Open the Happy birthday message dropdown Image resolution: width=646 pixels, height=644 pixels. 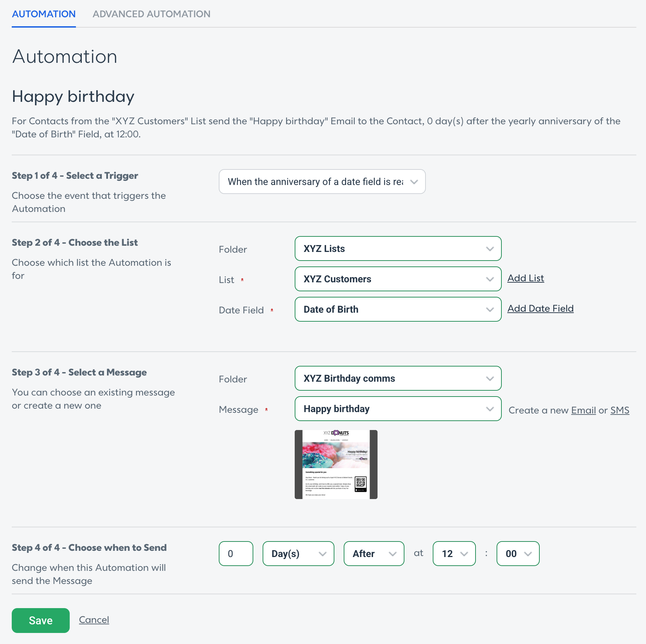398,409
